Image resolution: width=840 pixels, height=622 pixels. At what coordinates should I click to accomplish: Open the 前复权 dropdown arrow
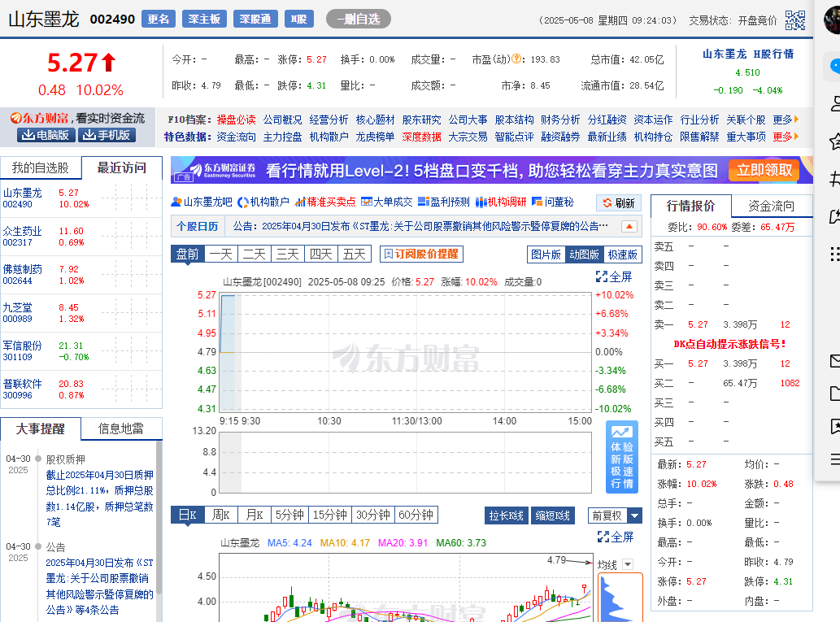click(x=634, y=516)
